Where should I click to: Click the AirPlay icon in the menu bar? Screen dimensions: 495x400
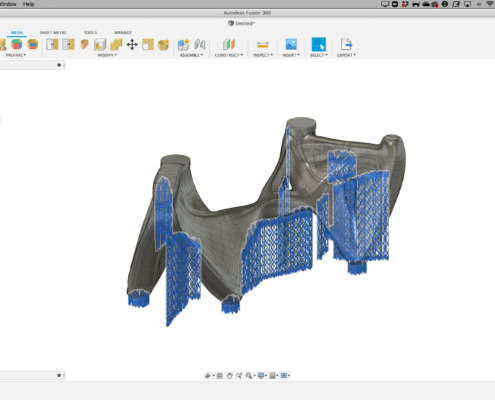click(x=467, y=4)
